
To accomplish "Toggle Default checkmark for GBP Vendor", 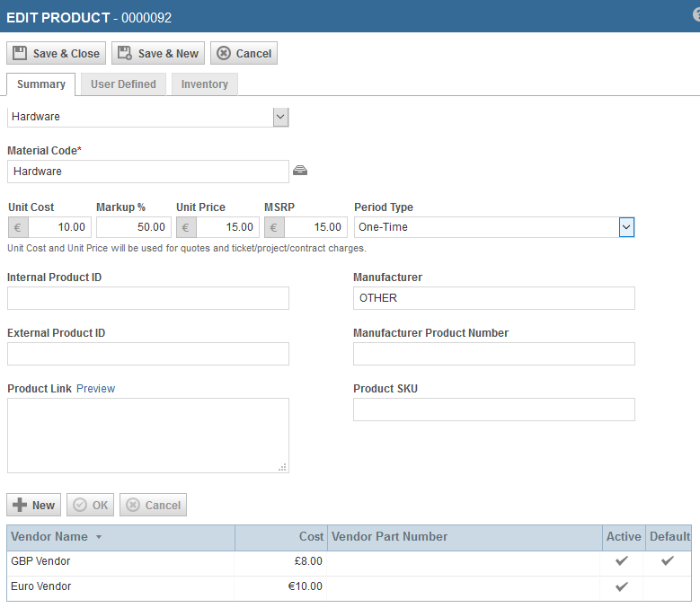I will point(667,561).
